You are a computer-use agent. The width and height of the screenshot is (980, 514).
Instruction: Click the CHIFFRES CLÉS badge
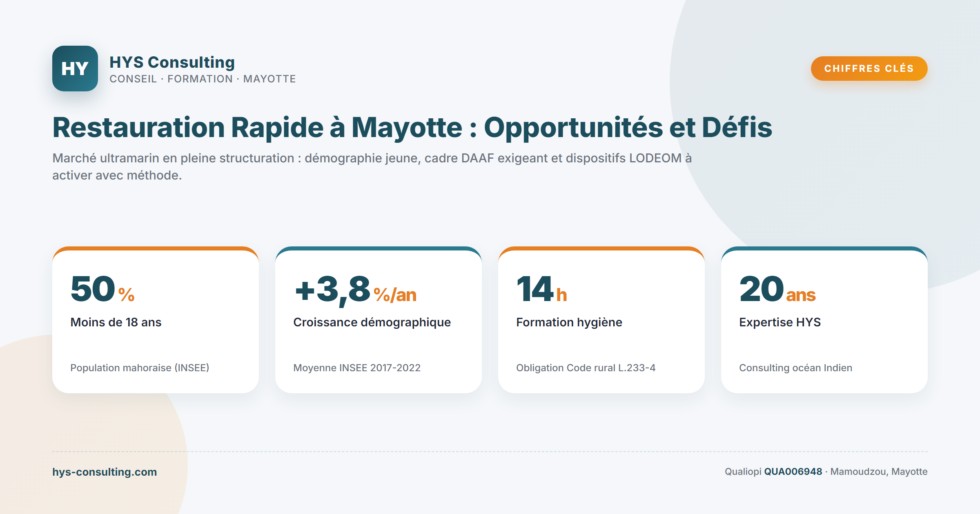tap(869, 69)
